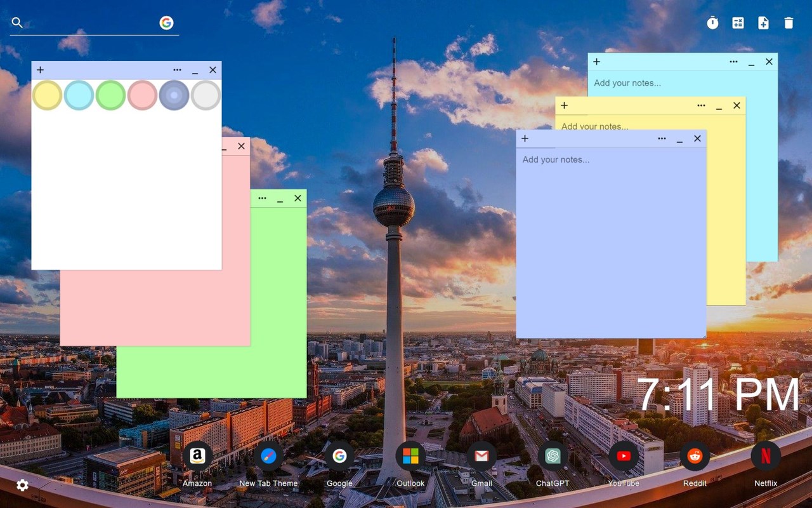Image resolution: width=812 pixels, height=508 pixels.
Task: Open three-dots menu on light blue note
Action: click(x=733, y=62)
